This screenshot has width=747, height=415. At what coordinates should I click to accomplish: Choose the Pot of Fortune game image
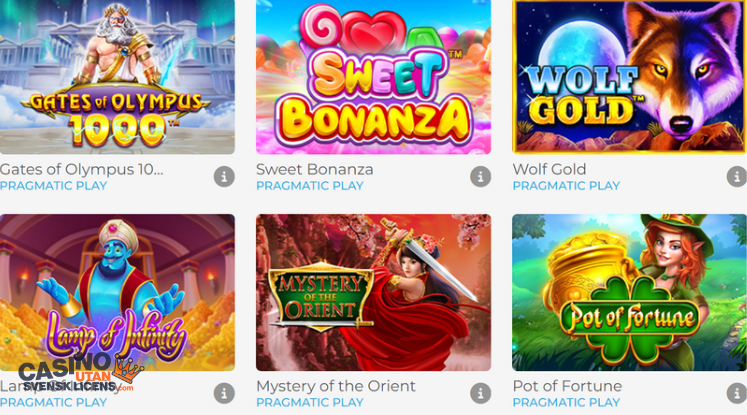[x=629, y=293]
